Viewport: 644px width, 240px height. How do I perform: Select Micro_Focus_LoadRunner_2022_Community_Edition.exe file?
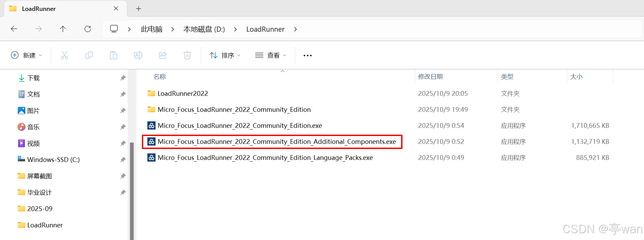240,125
